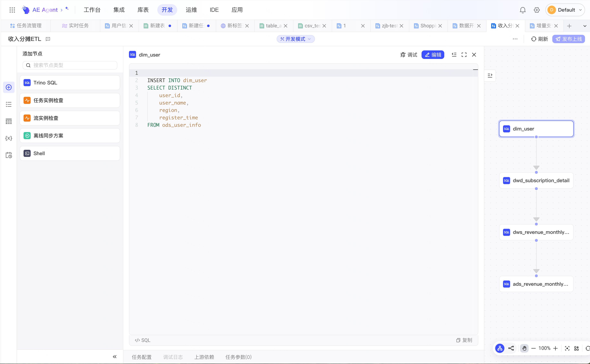Click the auto-arrange nodes icon
The height and width of the screenshot is (364, 590).
[x=576, y=348]
